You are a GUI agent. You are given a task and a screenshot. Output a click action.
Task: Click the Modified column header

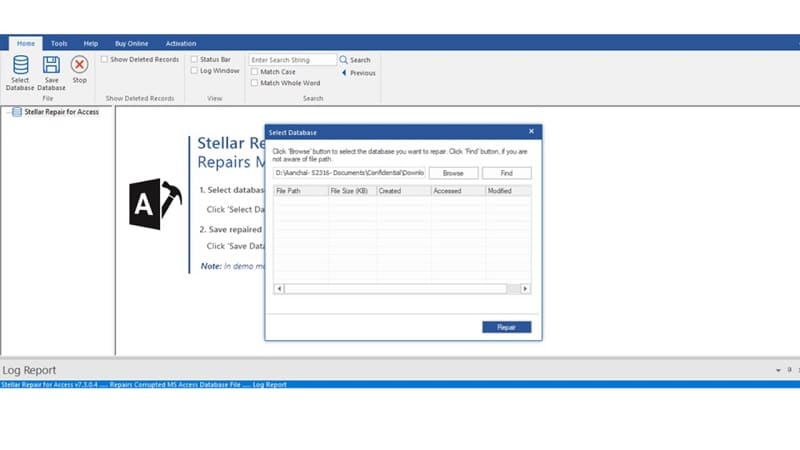click(508, 191)
